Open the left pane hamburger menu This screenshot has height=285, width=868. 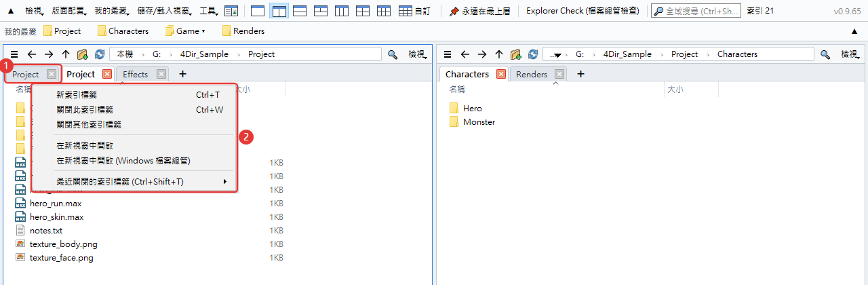click(14, 54)
